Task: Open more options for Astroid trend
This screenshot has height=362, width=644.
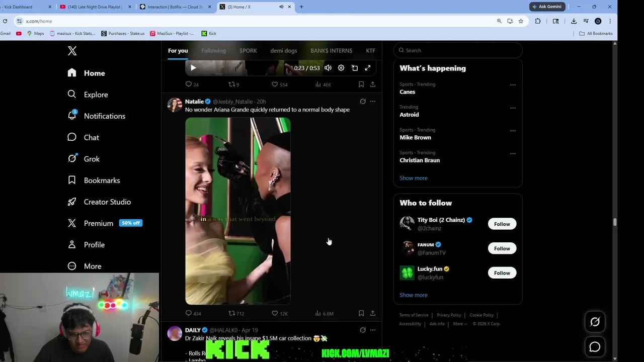Action: click(513, 108)
